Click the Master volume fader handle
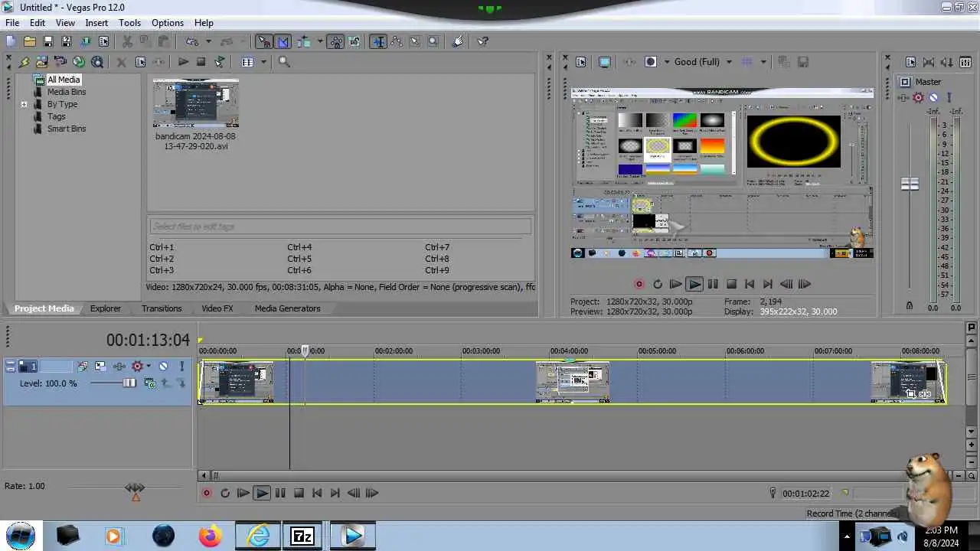Image resolution: width=980 pixels, height=551 pixels. pyautogui.click(x=910, y=184)
